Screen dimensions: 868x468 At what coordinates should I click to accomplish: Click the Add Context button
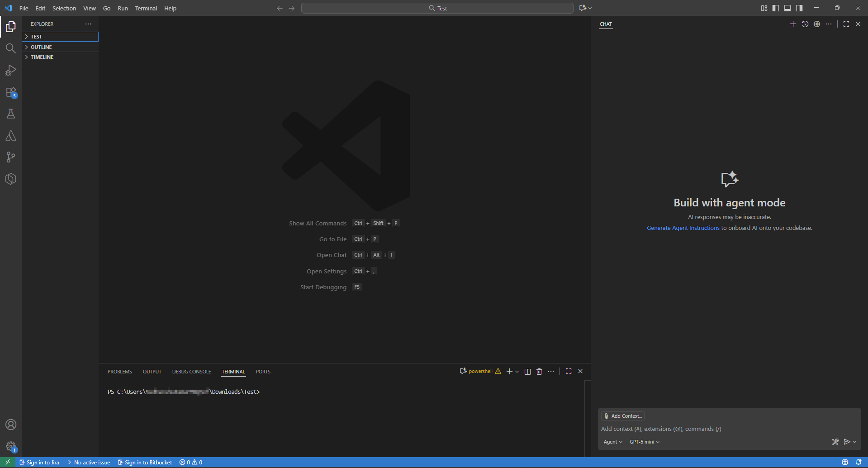click(x=623, y=416)
